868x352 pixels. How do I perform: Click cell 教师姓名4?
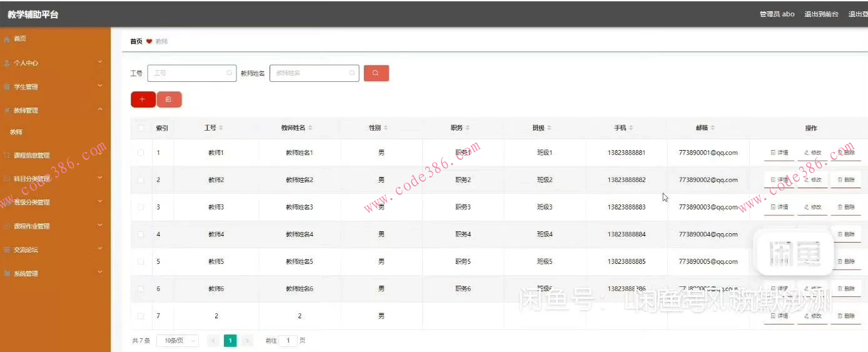(x=300, y=234)
